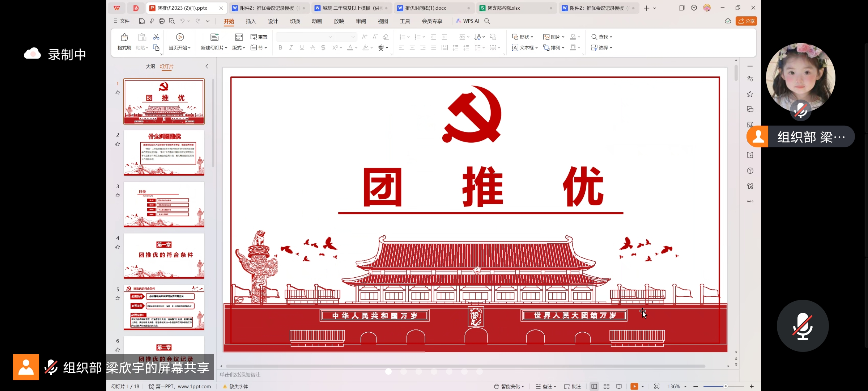Click the New Slide (新建幻灯片) icon
The width and height of the screenshot is (868, 391).
point(214,37)
